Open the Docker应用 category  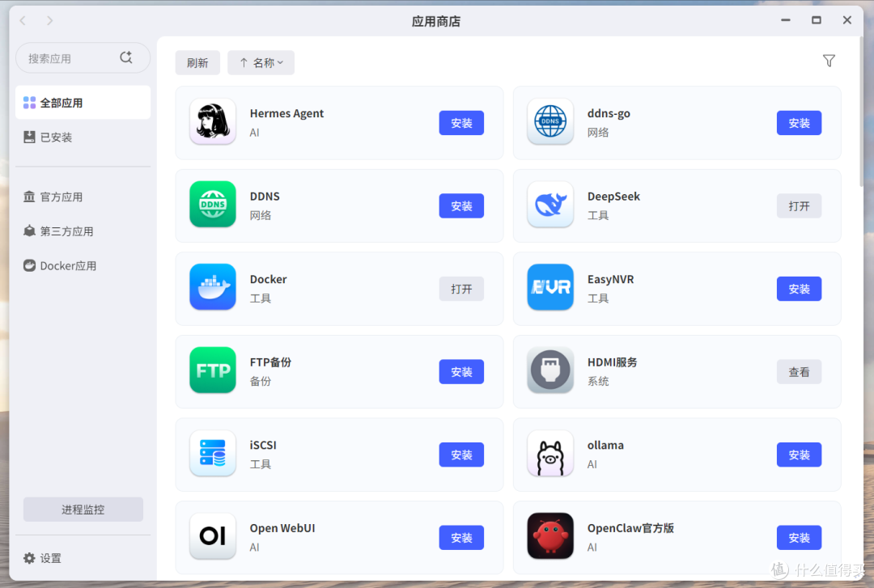point(83,266)
